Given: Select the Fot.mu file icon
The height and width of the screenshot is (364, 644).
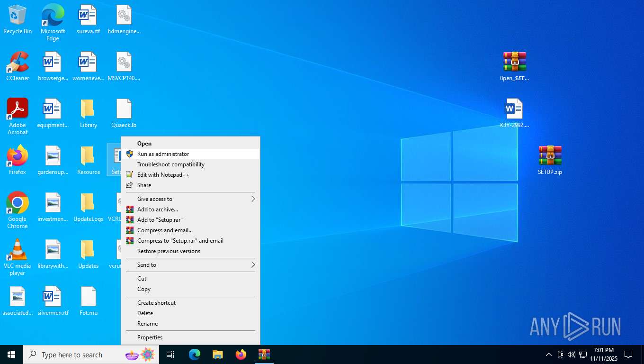Looking at the screenshot, I should [88, 301].
